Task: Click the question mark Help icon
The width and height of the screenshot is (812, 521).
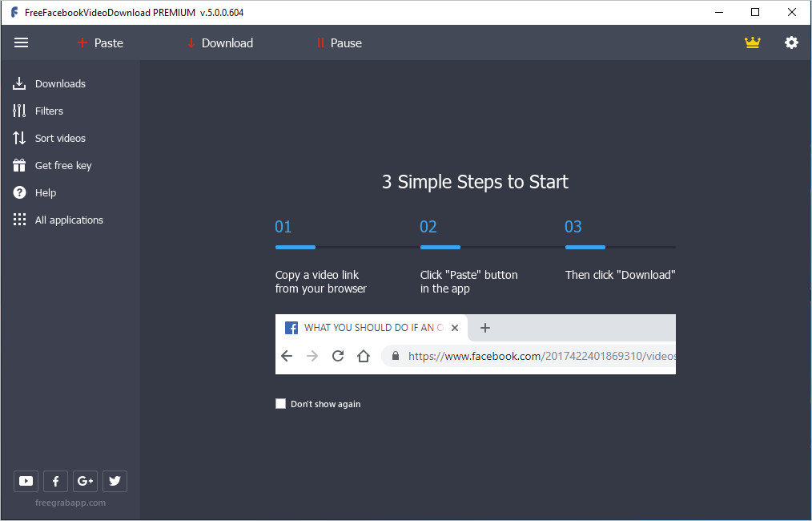Action: (x=19, y=193)
